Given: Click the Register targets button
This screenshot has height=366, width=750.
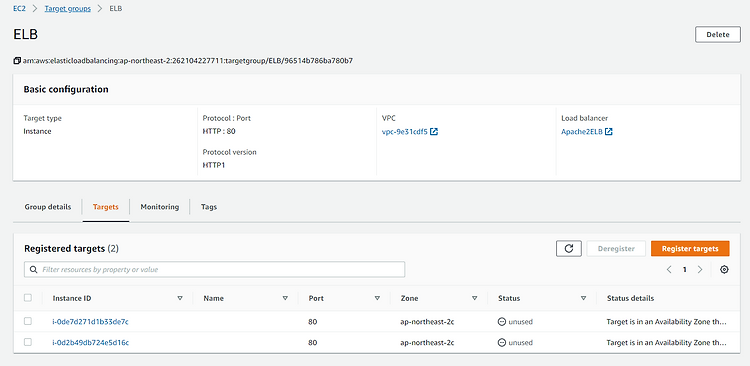Looking at the screenshot, I should tap(690, 249).
